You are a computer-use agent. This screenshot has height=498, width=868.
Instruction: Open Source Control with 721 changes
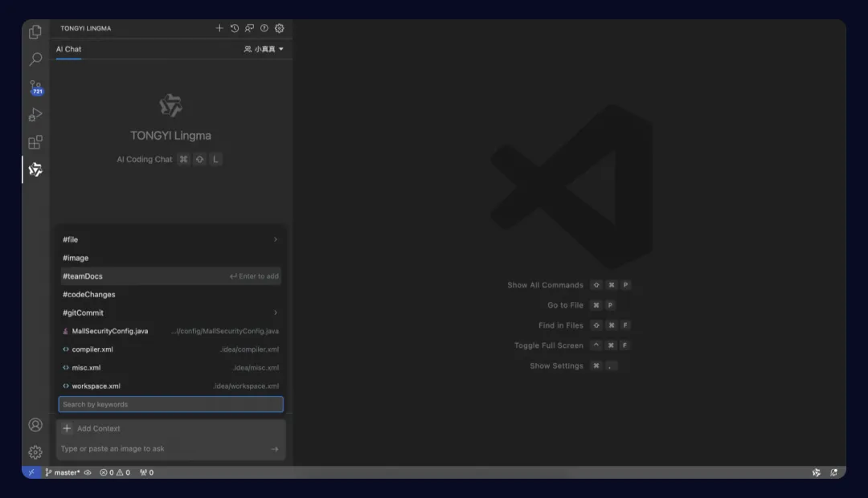point(35,88)
